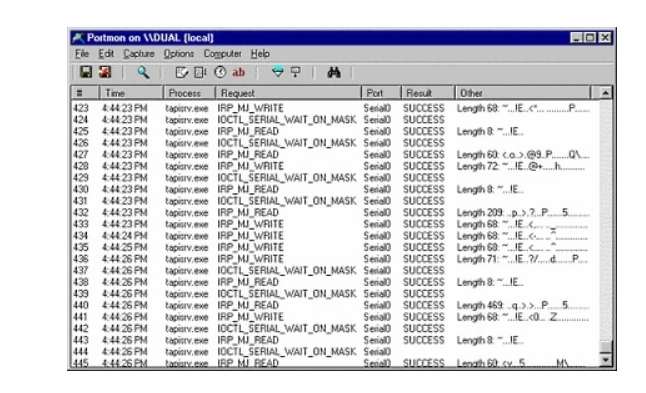Click the Save floppy disk toolbar icon
The image size is (646, 393).
point(86,72)
